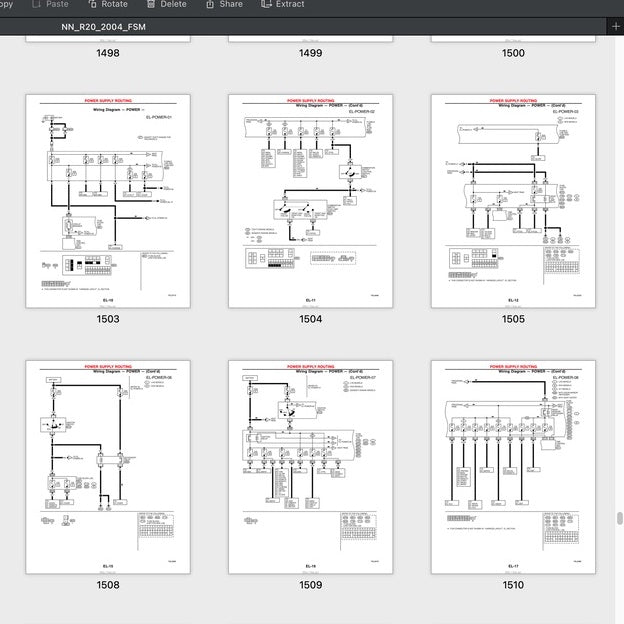Select page 1508 thumbnail
This screenshot has height=624, width=624.
point(107,467)
